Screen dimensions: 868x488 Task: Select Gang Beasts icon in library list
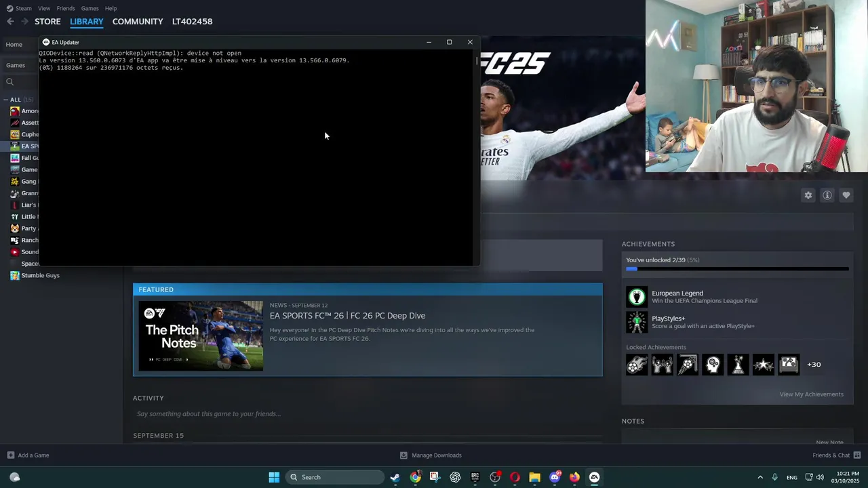pyautogui.click(x=15, y=182)
